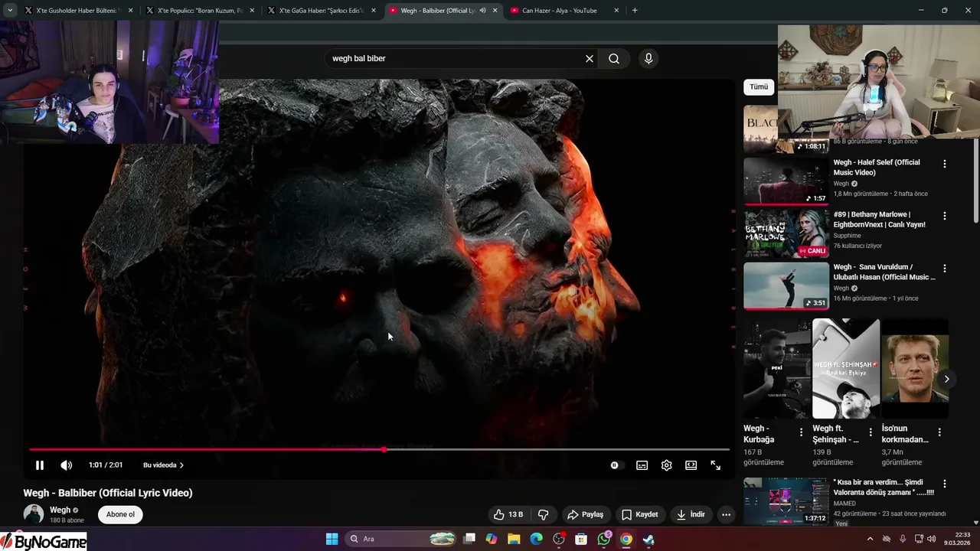The height and width of the screenshot is (551, 980).
Task: Open Task View from taskbar
Action: click(x=470, y=539)
